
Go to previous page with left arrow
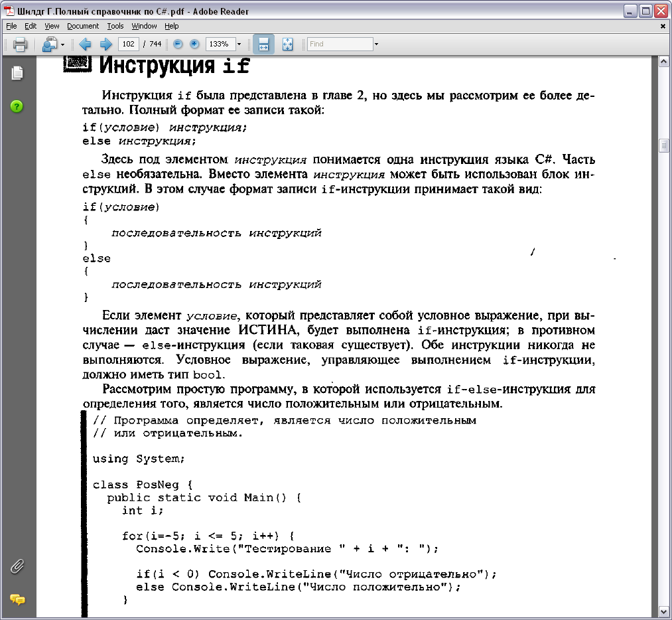(85, 44)
